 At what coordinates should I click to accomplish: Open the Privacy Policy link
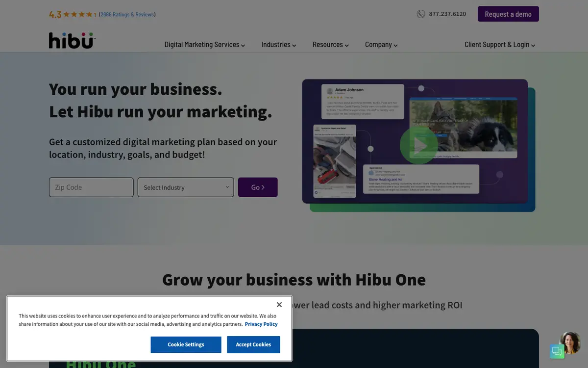click(x=261, y=324)
